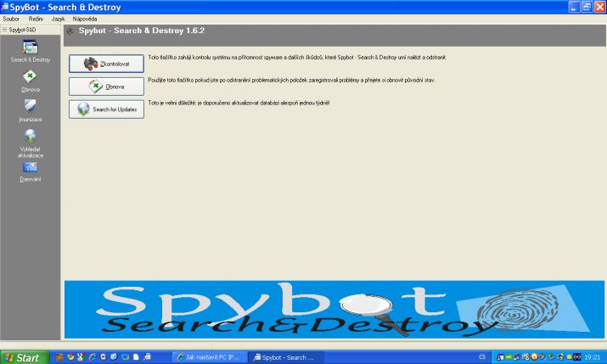
Task: Click the Windows Start button
Action: coord(25,357)
